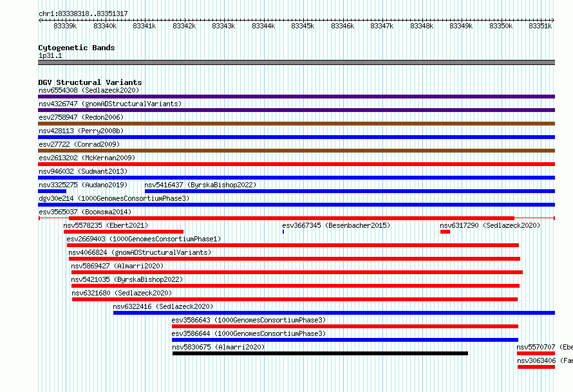Click the black bar under nsv5830675
573x392 pixels.
tap(320, 353)
